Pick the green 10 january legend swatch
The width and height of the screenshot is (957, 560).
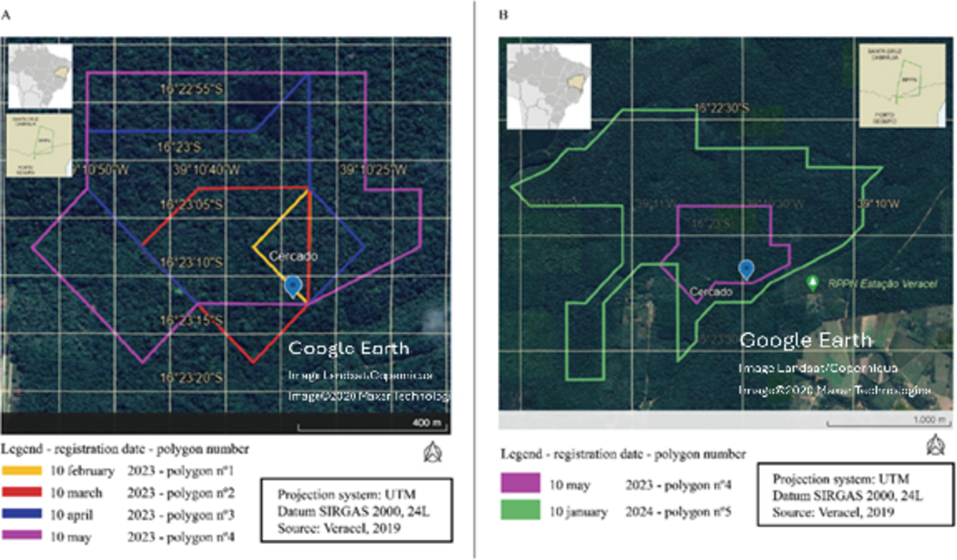520,511
